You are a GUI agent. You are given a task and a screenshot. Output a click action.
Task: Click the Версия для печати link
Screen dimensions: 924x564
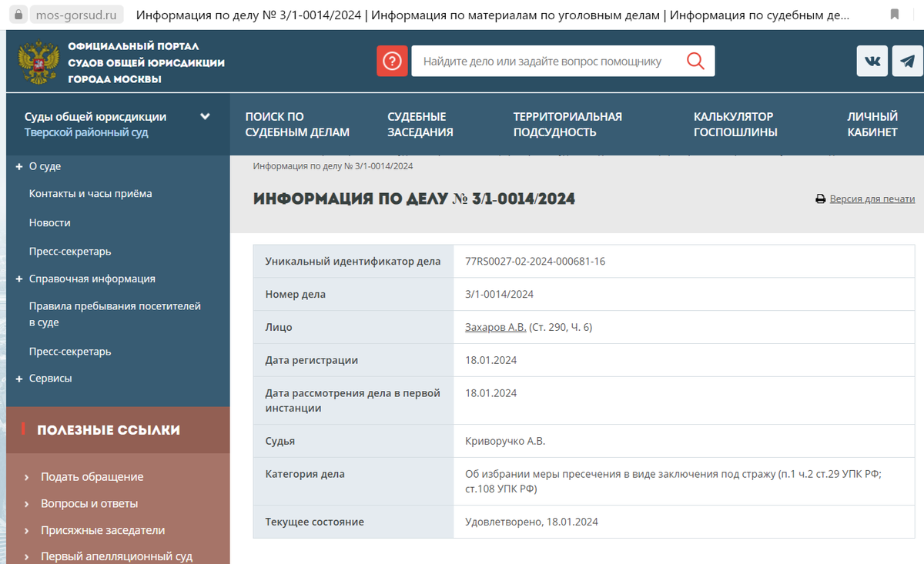(870, 198)
